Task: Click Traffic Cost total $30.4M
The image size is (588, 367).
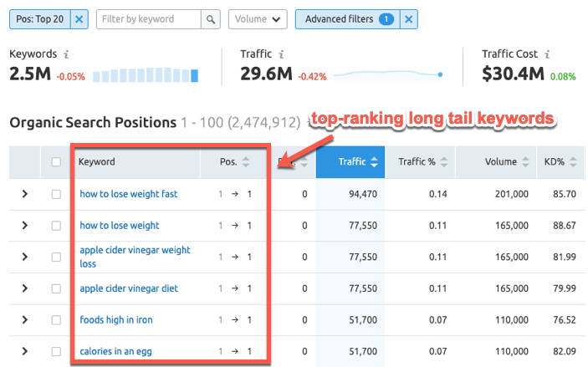Action: pos(513,74)
